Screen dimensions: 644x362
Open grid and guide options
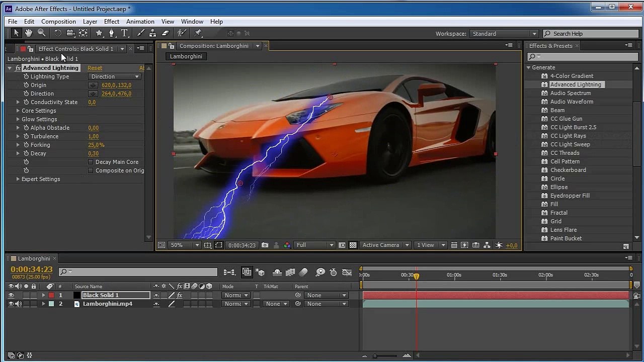coord(207,245)
